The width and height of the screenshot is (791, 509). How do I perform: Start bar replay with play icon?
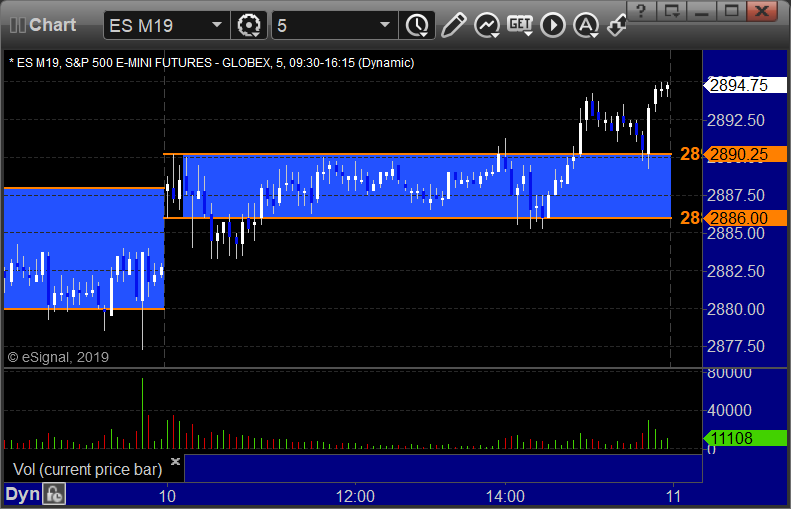tap(553, 25)
